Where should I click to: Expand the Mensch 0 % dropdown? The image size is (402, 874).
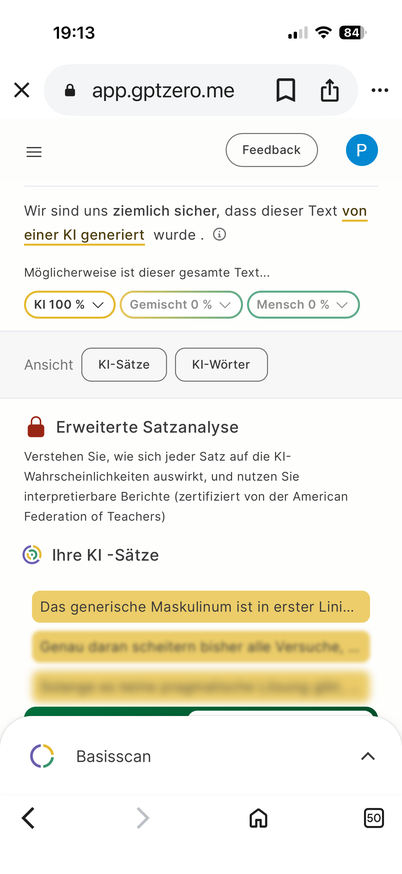coord(303,305)
